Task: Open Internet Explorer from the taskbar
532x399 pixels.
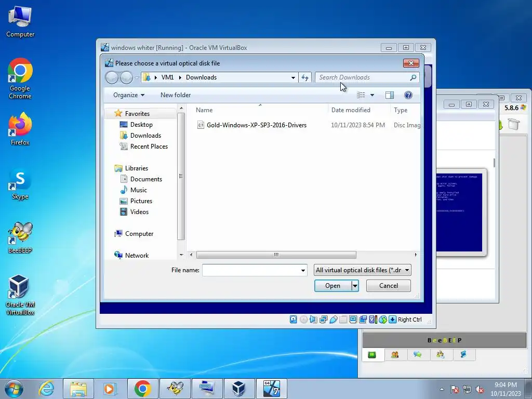Action: click(46, 389)
